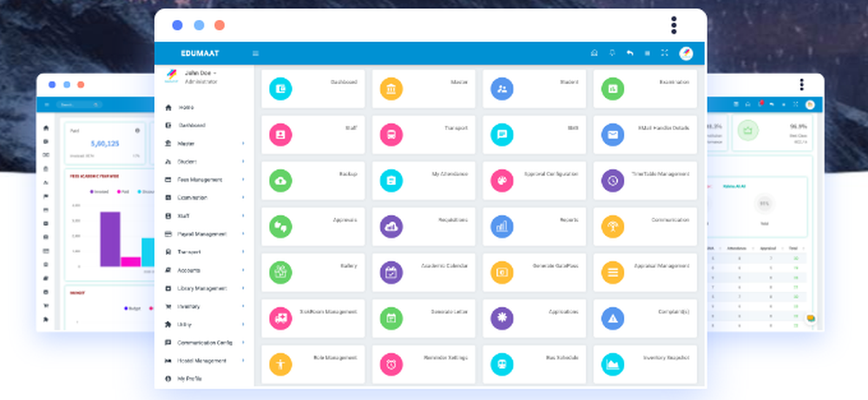Enter fullscreen using header expand icon

pyautogui.click(x=665, y=53)
